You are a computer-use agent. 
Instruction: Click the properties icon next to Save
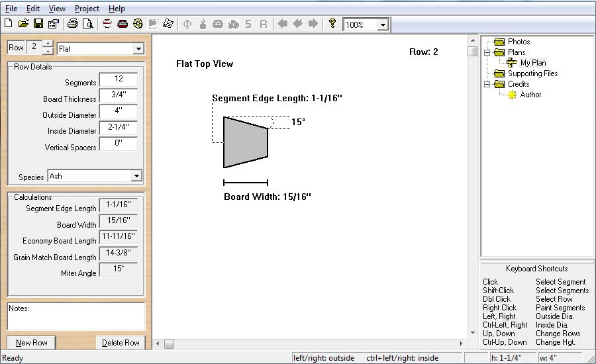tap(53, 24)
